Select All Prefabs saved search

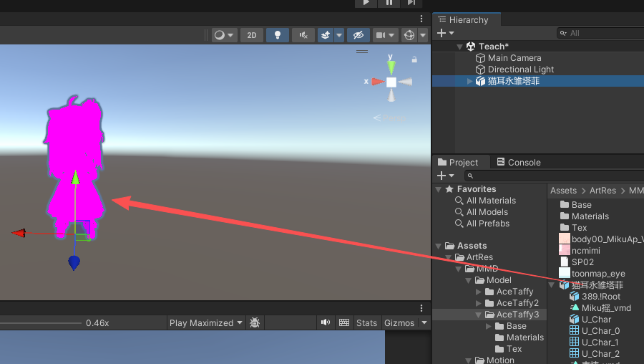[x=488, y=224]
